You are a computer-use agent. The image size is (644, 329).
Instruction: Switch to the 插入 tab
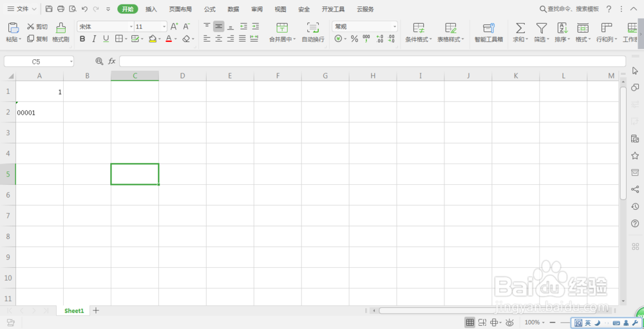151,9
